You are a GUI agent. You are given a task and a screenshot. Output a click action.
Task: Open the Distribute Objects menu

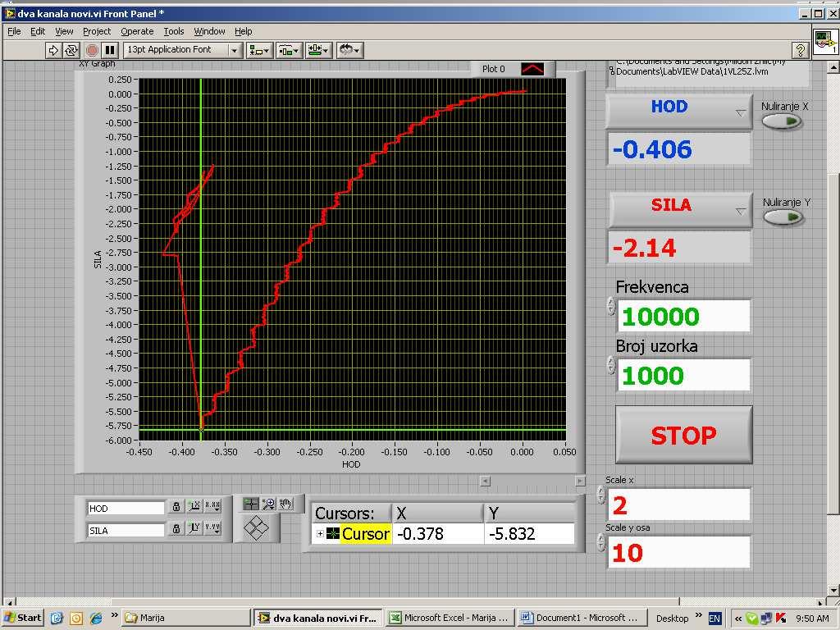click(290, 50)
